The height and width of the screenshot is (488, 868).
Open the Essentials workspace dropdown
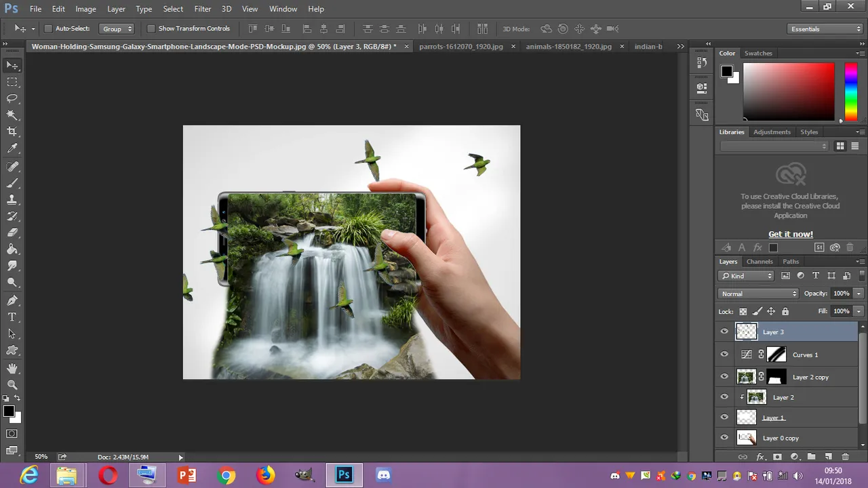pyautogui.click(x=826, y=29)
